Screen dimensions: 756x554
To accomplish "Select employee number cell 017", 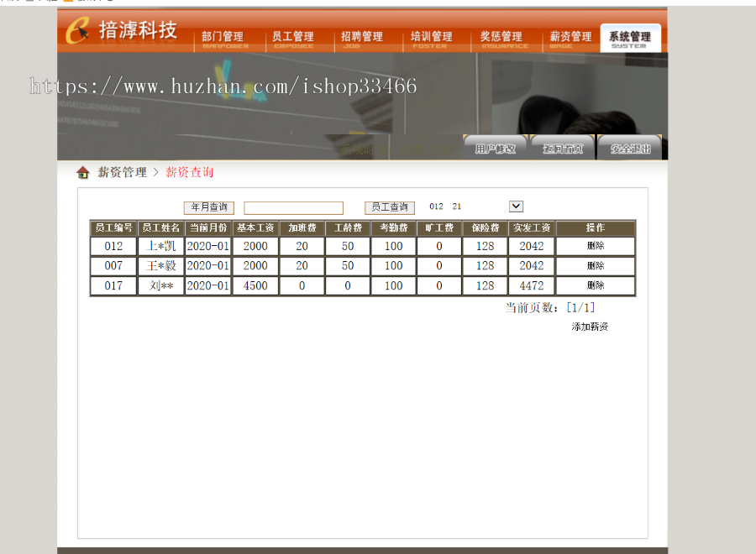I will 113,285.
